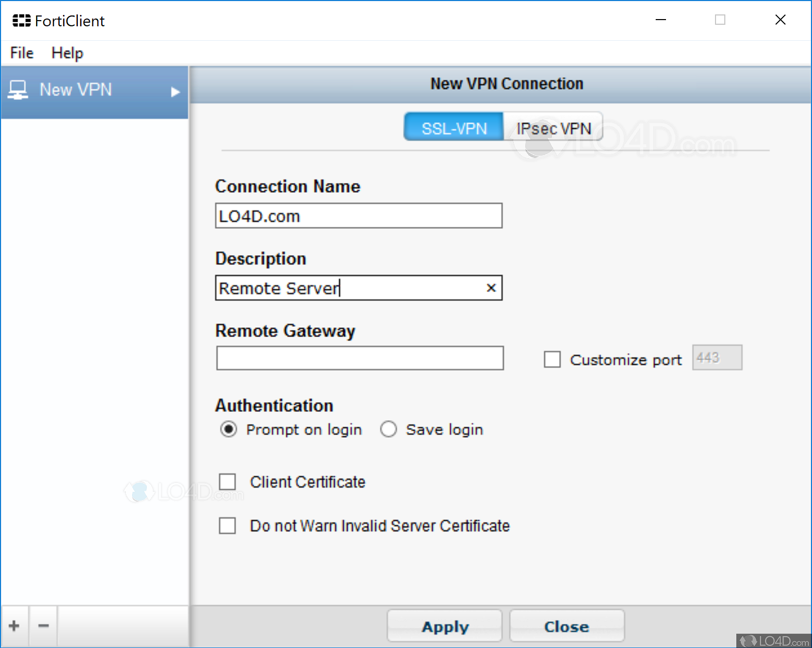The height and width of the screenshot is (648, 812).
Task: Click the FortiClient logo in title bar
Action: click(21, 21)
